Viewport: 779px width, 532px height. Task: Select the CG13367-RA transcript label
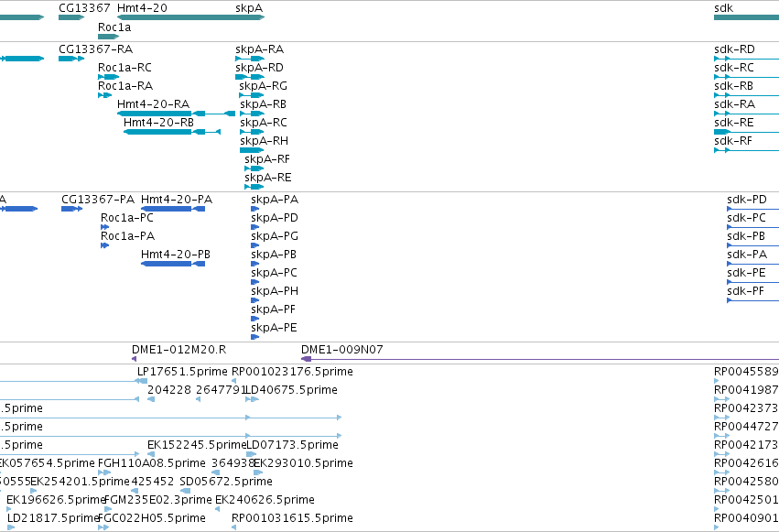pyautogui.click(x=96, y=49)
